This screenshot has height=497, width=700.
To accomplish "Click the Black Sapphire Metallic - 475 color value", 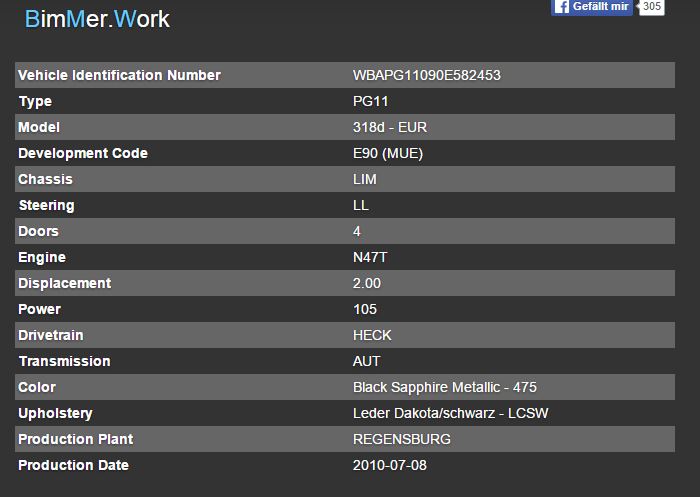I will coord(445,388).
